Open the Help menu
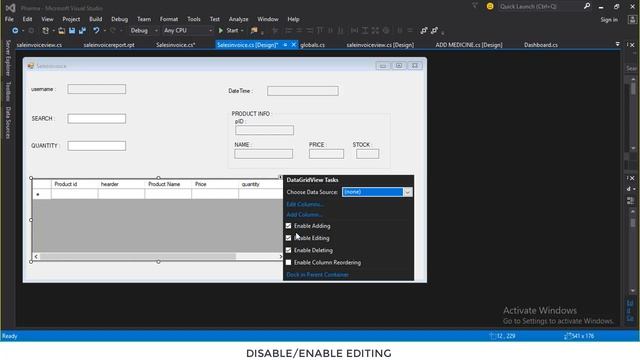 [x=293, y=19]
